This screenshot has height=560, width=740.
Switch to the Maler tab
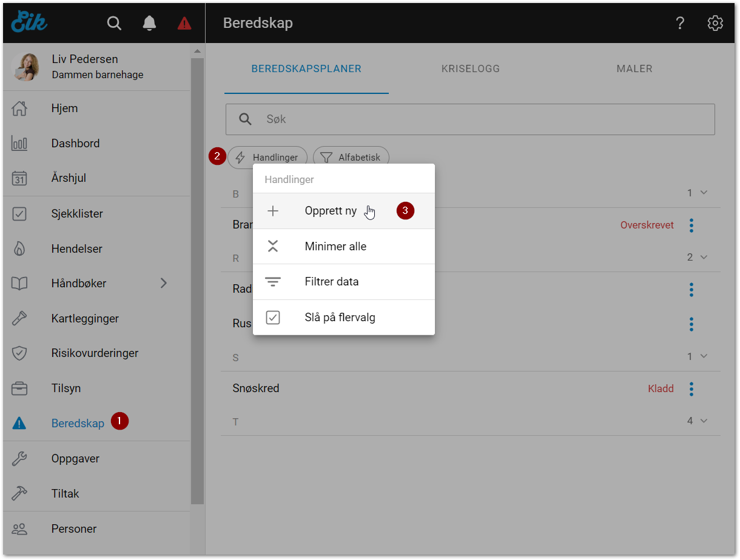[x=634, y=69]
